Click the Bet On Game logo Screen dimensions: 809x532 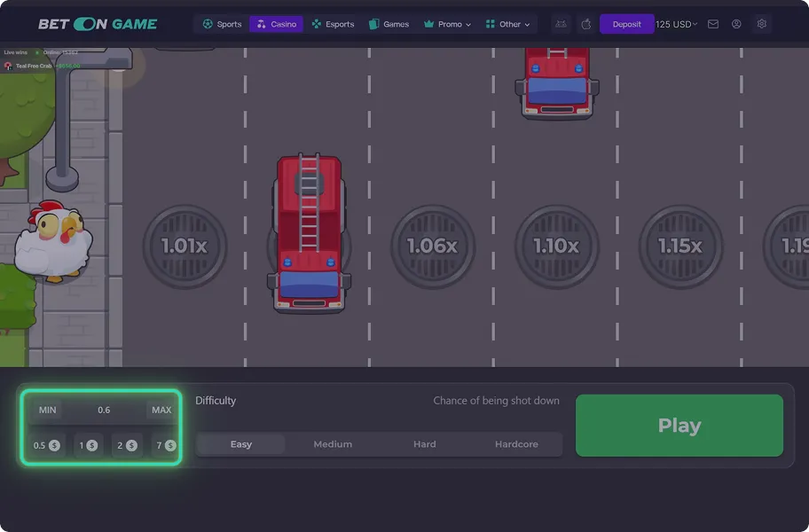[x=98, y=24]
